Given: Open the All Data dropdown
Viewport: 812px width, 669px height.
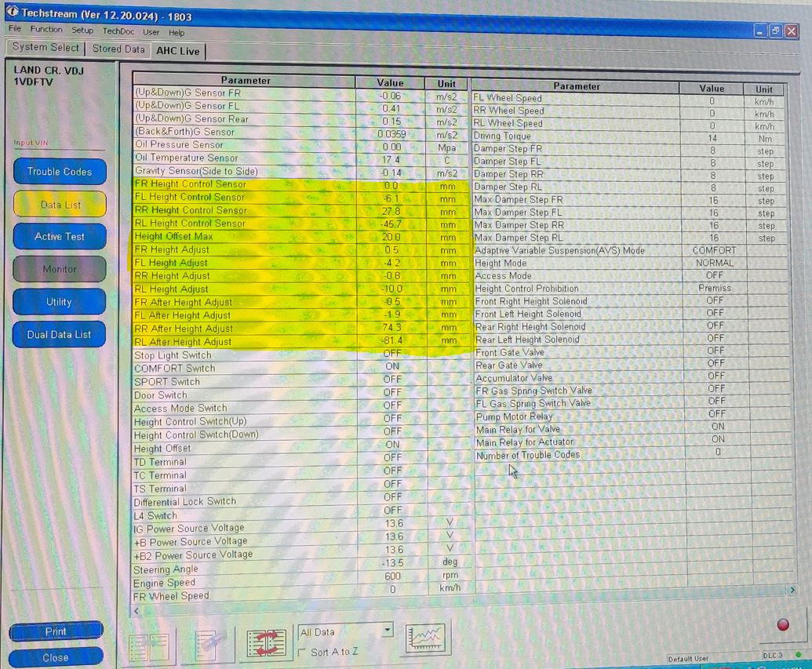Looking at the screenshot, I should point(345,631).
